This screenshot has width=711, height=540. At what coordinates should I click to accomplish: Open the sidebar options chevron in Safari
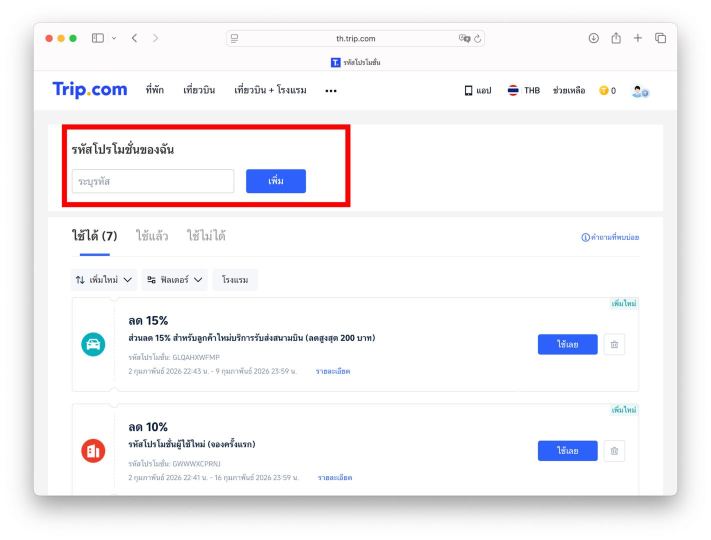coord(114,38)
